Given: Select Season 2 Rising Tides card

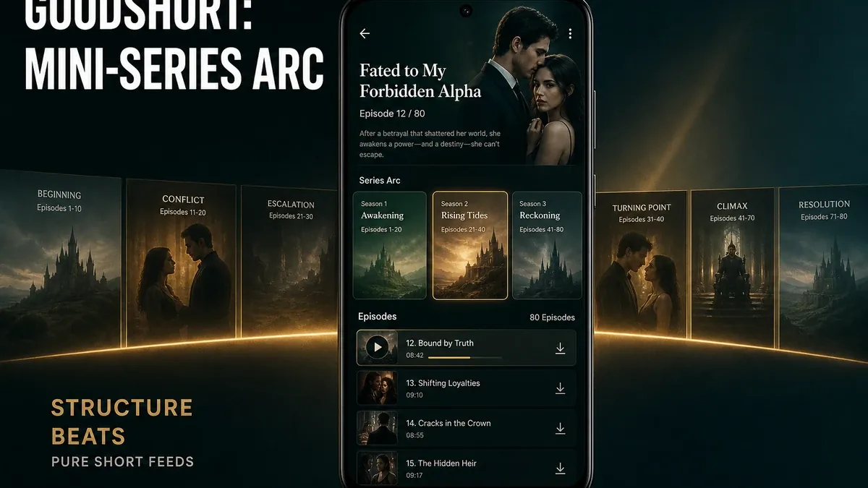Looking at the screenshot, I should pos(470,245).
